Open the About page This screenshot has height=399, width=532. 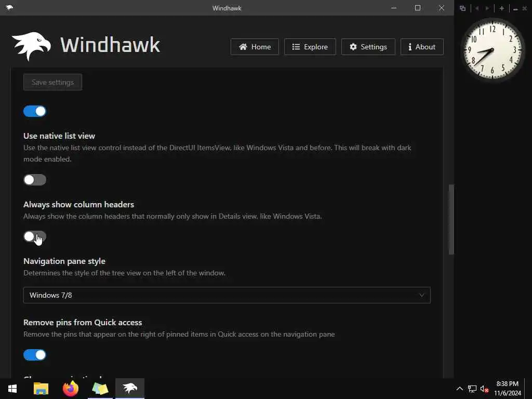tap(422, 47)
